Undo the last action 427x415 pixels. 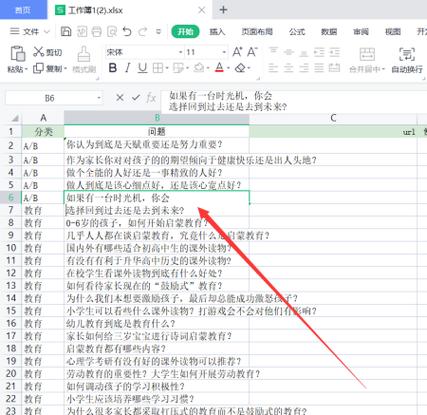(x=127, y=32)
